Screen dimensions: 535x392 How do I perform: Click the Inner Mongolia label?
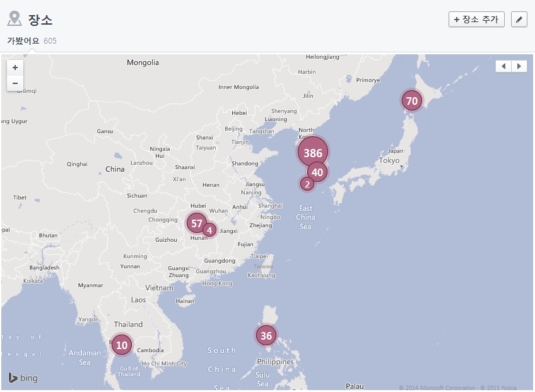point(238,87)
